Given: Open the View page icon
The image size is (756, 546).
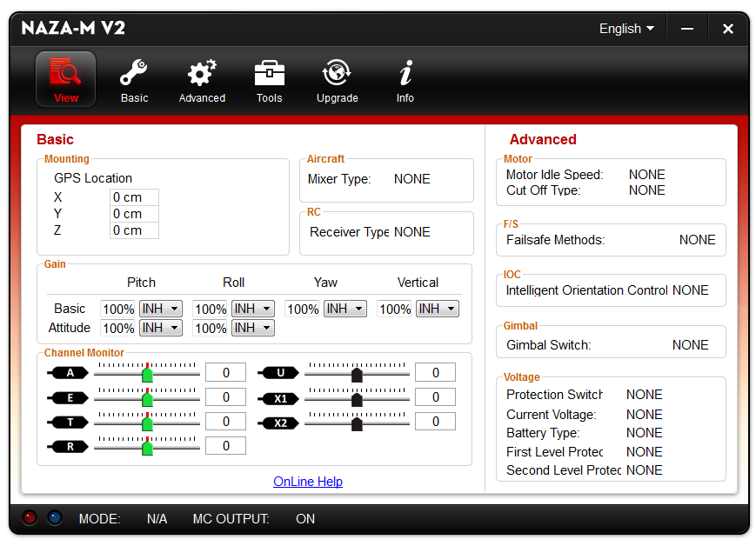Looking at the screenshot, I should [65, 79].
